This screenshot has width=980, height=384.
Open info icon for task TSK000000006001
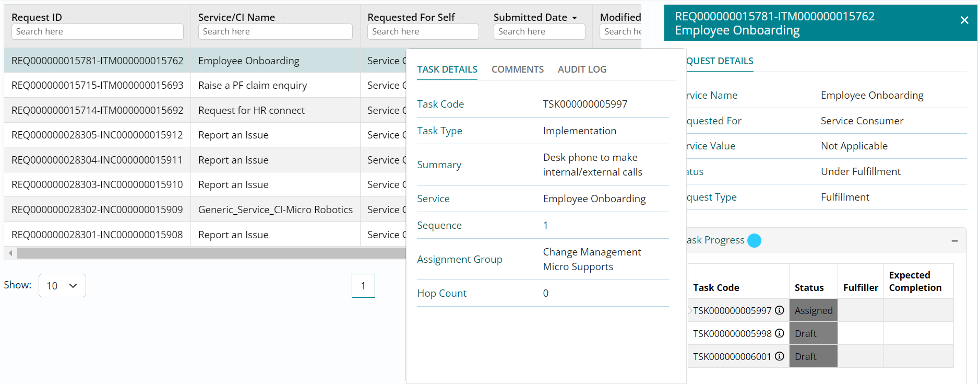(x=779, y=356)
